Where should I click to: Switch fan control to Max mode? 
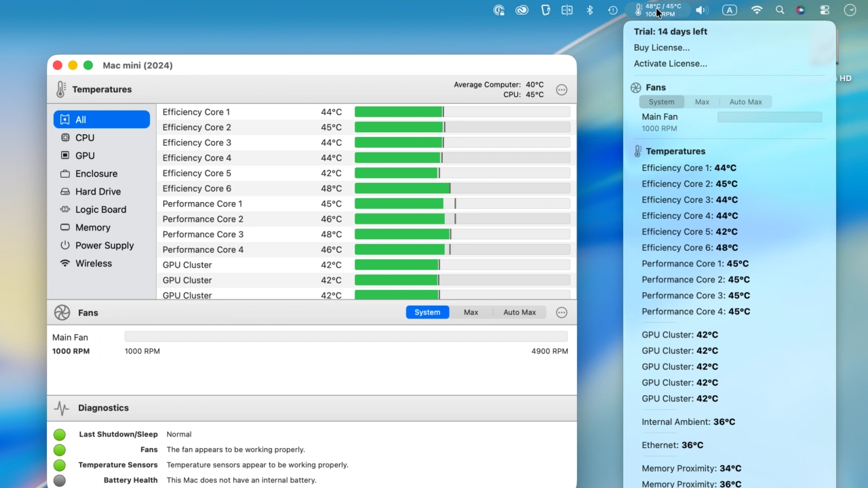coord(471,312)
